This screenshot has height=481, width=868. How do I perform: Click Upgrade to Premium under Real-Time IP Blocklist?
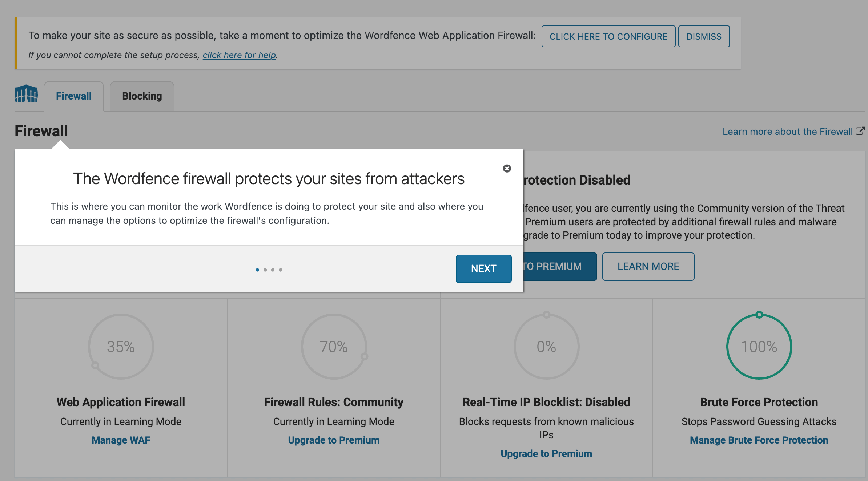tap(546, 454)
